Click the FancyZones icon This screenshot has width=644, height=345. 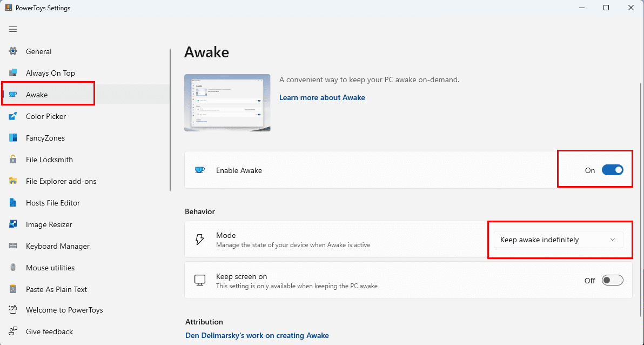[13, 138]
